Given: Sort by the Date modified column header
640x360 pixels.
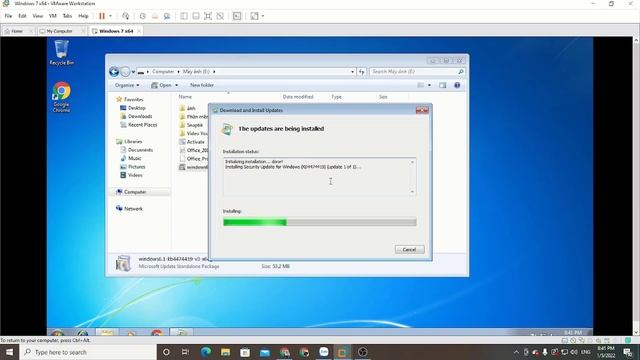Looking at the screenshot, I should 298,97.
